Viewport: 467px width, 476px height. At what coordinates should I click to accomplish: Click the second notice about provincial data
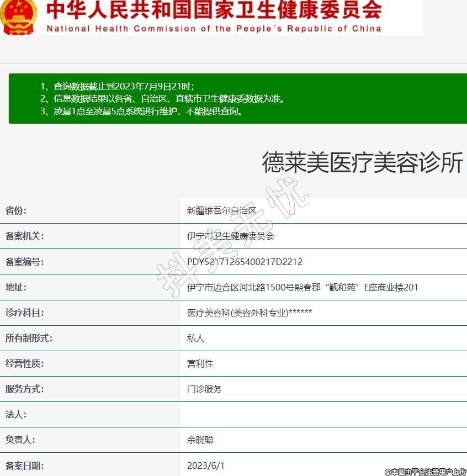[162, 99]
